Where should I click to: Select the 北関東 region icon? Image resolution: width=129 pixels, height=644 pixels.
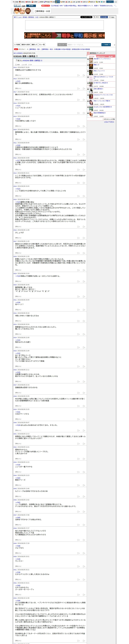tap(35, 2)
